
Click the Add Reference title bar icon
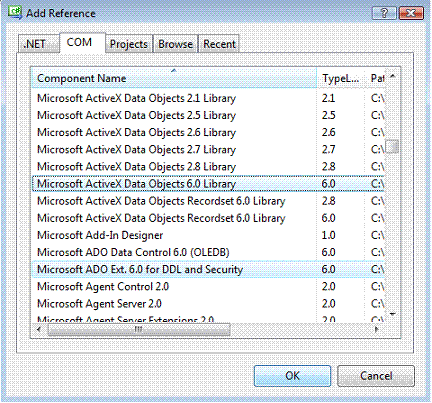[15, 13]
